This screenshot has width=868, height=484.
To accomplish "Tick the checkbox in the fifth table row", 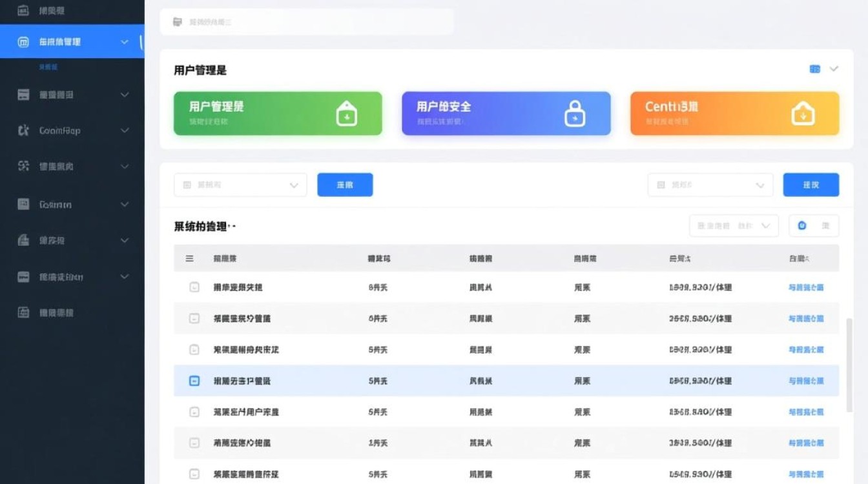I will pos(194,412).
